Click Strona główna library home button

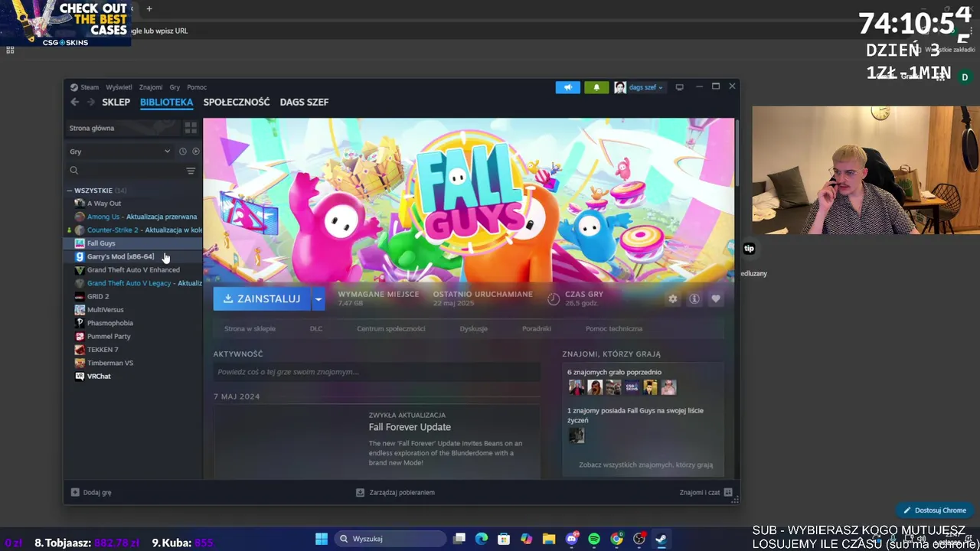(122, 128)
